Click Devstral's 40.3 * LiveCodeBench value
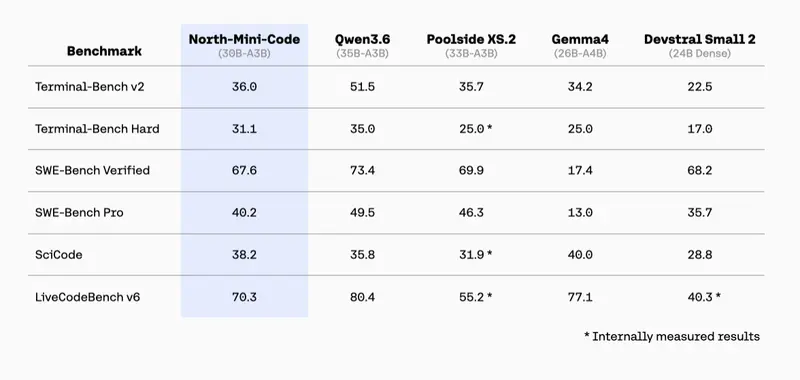The image size is (800, 380). (704, 297)
